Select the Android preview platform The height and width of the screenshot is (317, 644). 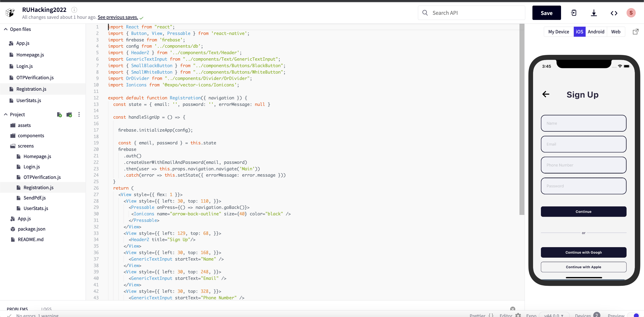pos(596,32)
